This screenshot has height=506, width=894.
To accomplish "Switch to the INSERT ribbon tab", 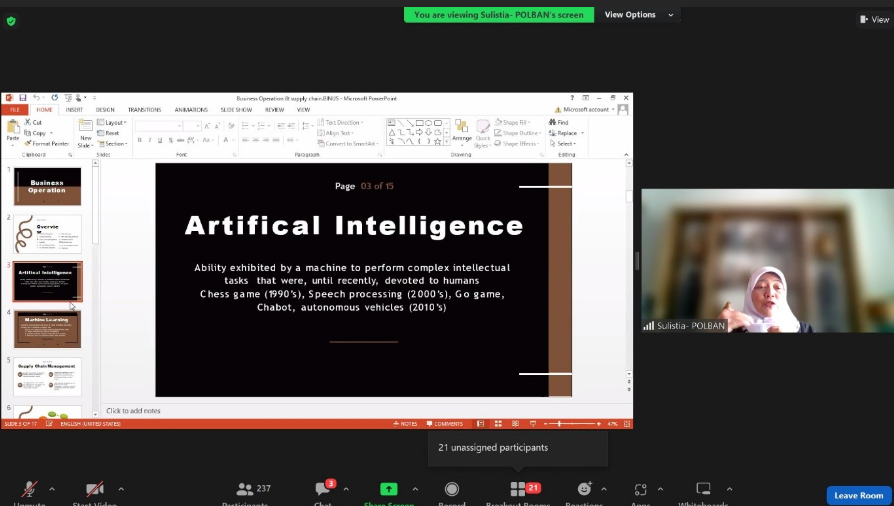I will (x=75, y=110).
